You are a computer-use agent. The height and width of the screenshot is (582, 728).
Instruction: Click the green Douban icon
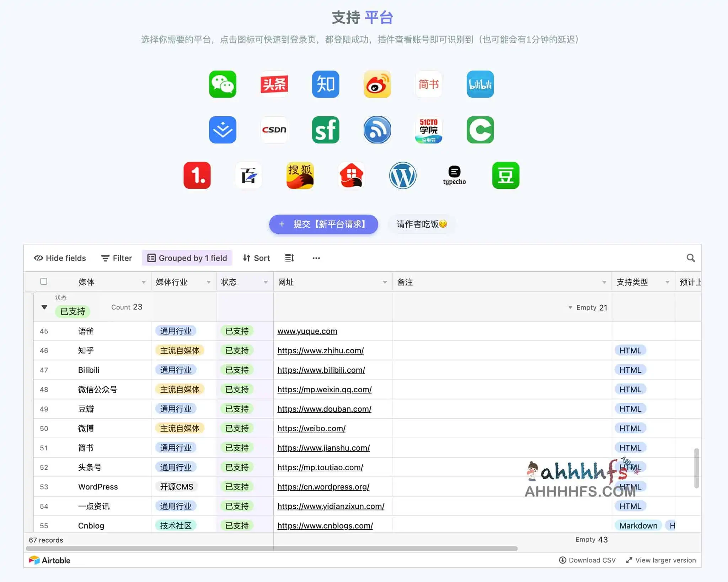[505, 175]
